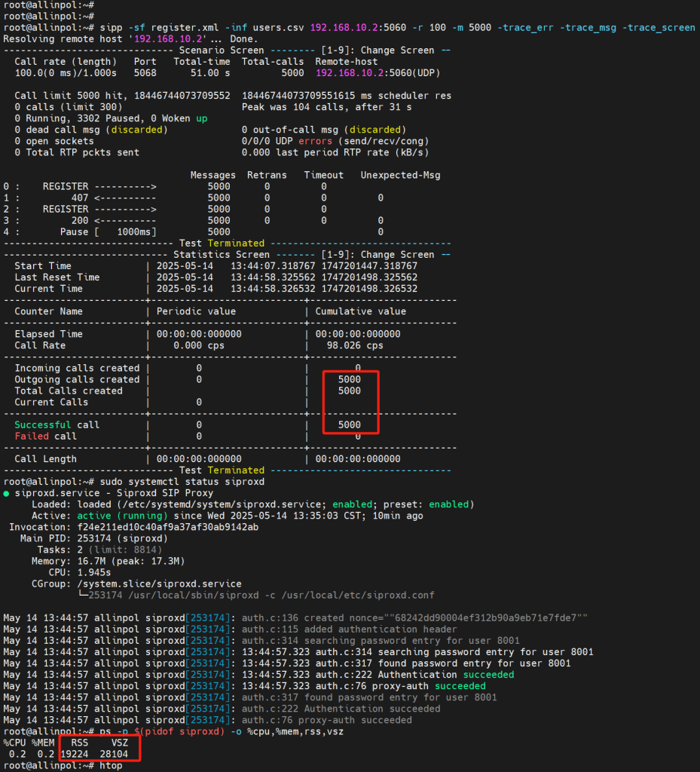This screenshot has height=772, width=700.
Task: Click the 'Pause [ 1000ms]' step
Action: click(109, 232)
